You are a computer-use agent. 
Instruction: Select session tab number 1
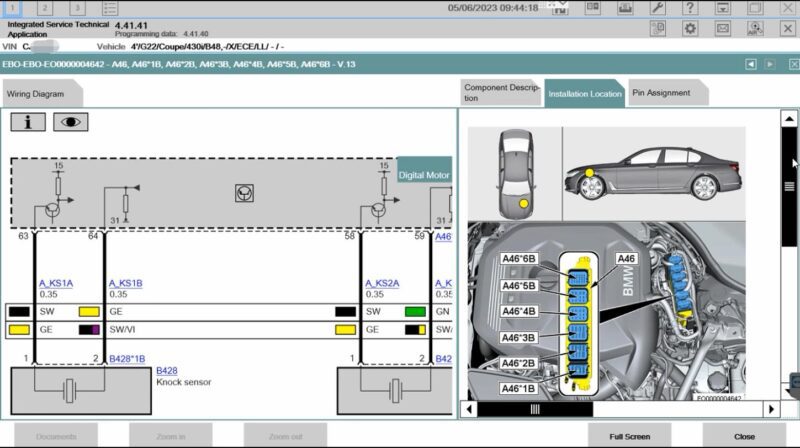tap(12, 8)
